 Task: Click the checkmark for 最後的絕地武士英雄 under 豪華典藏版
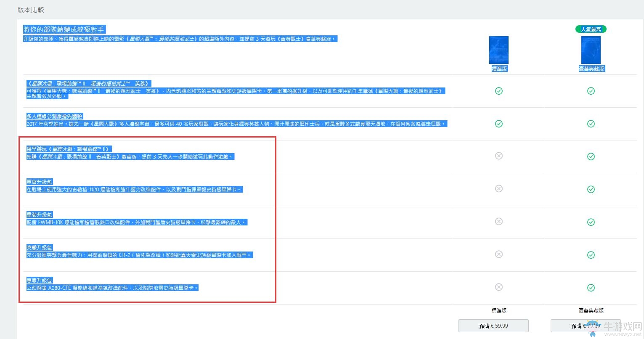tap(591, 91)
